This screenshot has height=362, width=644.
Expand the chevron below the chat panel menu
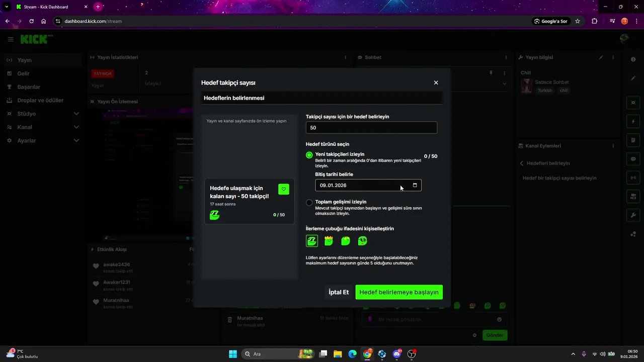(x=505, y=84)
